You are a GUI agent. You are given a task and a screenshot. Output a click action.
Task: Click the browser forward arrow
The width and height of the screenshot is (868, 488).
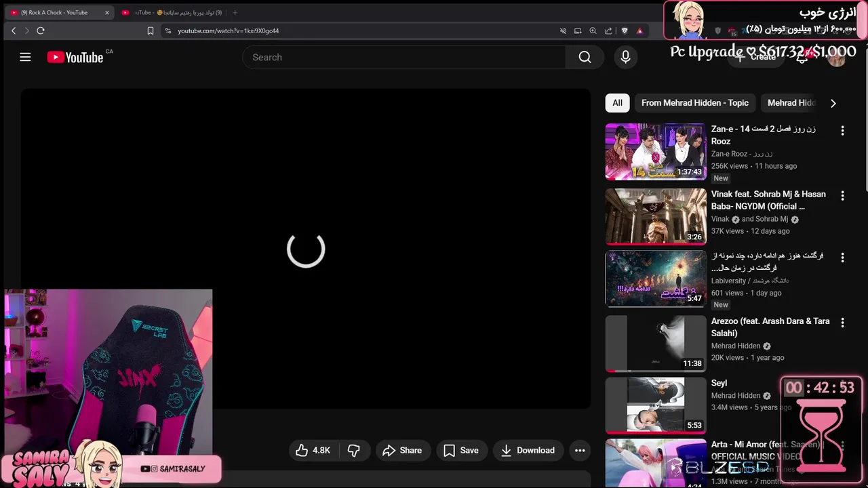[27, 30]
